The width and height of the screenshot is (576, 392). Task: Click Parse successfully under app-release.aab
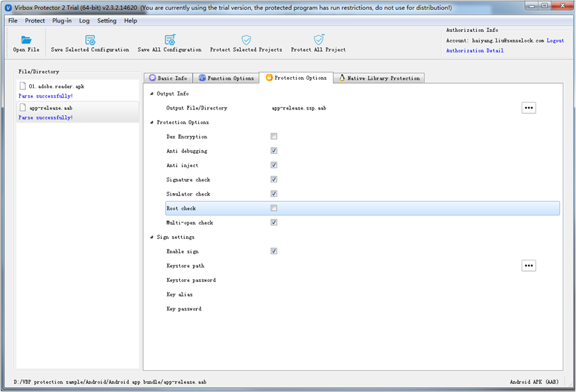pyautogui.click(x=46, y=117)
